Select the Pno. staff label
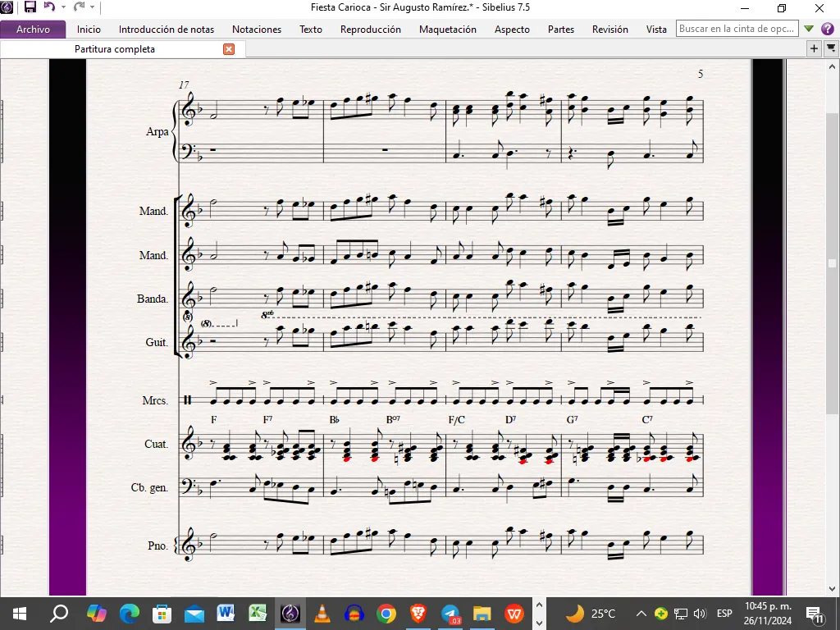This screenshot has width=840, height=630. point(157,546)
